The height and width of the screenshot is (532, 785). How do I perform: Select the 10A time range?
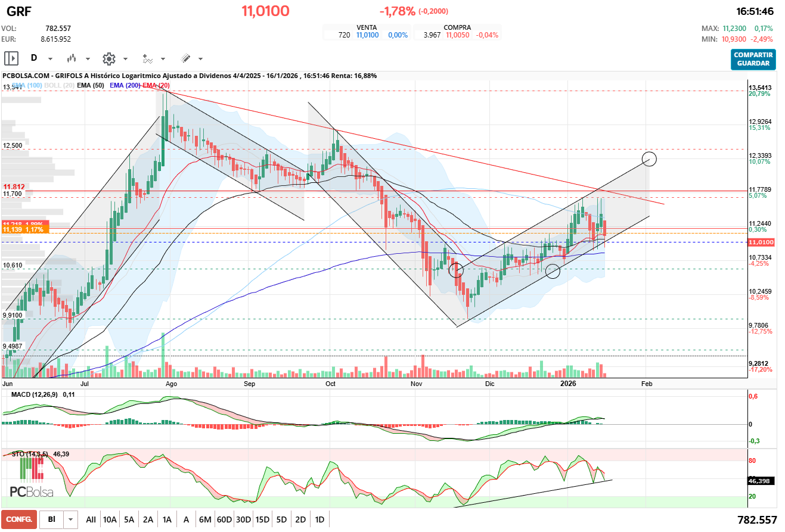(110, 519)
